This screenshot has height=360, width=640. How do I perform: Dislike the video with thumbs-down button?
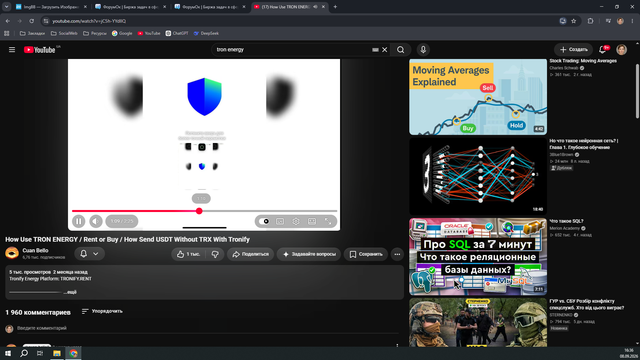coord(215,254)
